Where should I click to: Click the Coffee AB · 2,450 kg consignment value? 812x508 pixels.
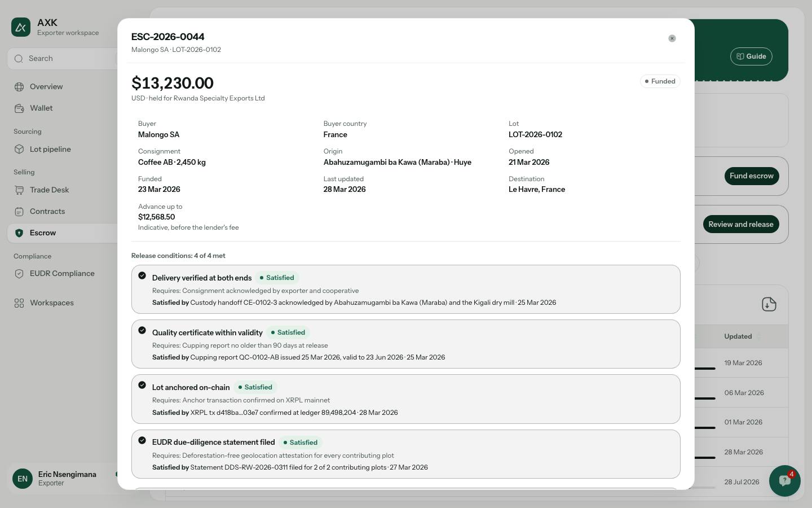172,163
